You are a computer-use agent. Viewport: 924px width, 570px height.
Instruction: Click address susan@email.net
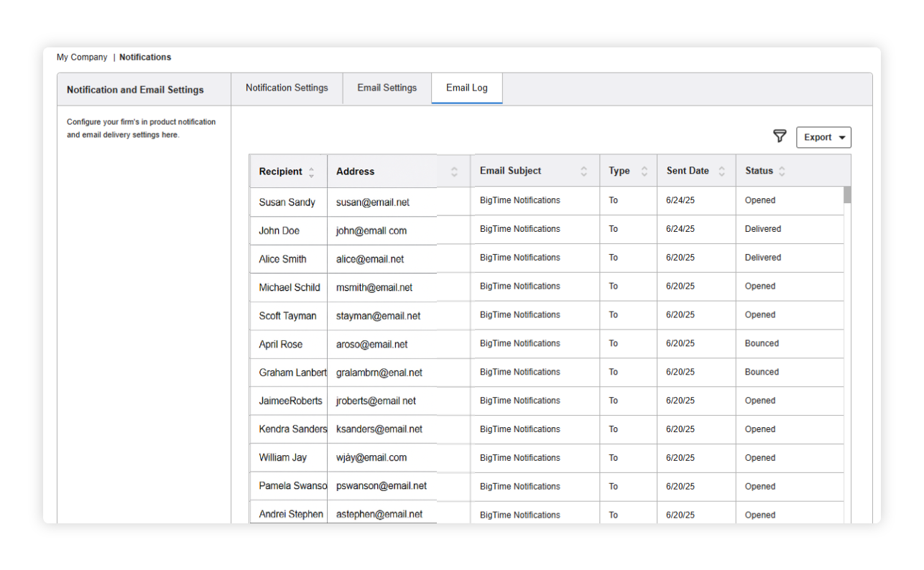[373, 202]
